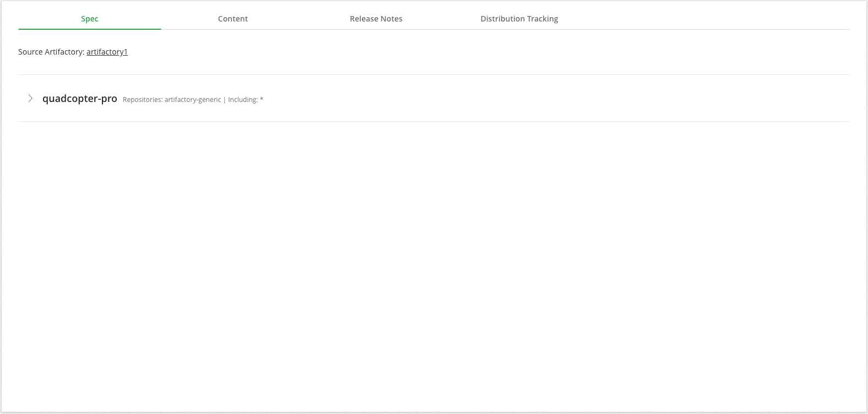Go to the Distribution Tracking tab
This screenshot has height=414, width=868.
click(x=519, y=19)
